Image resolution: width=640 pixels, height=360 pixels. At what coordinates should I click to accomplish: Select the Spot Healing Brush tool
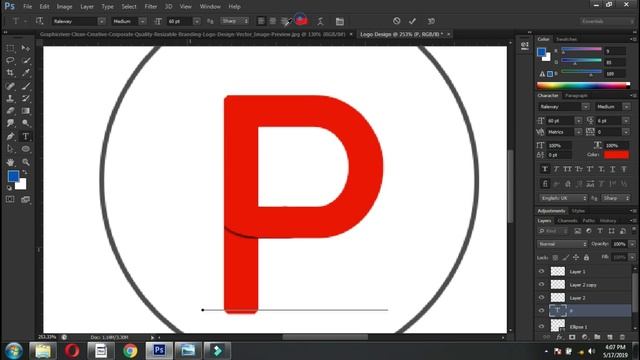(x=10, y=86)
